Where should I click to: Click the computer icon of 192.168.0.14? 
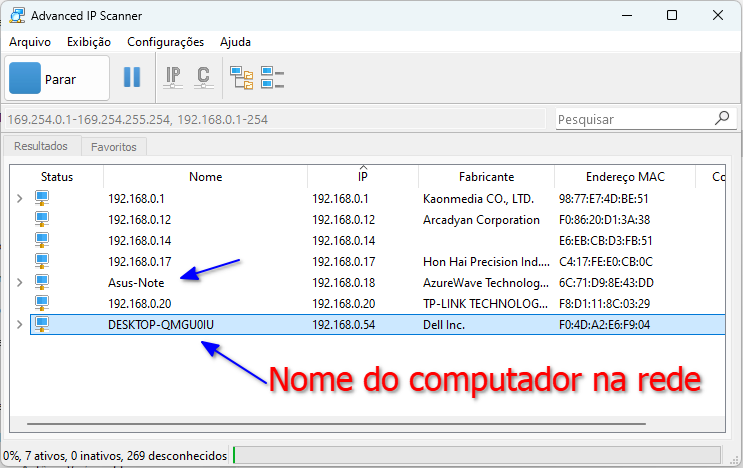pos(42,240)
